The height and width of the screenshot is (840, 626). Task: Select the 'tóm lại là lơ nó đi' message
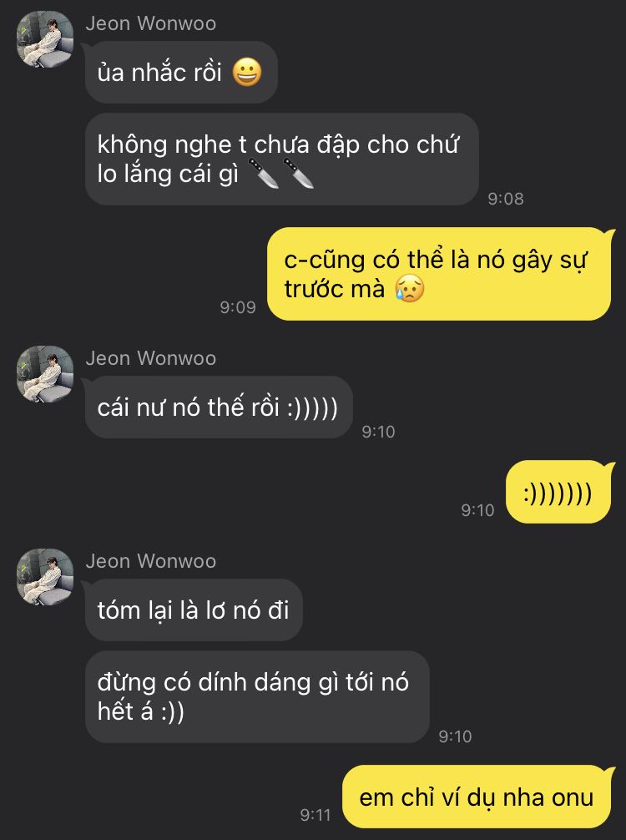194,610
